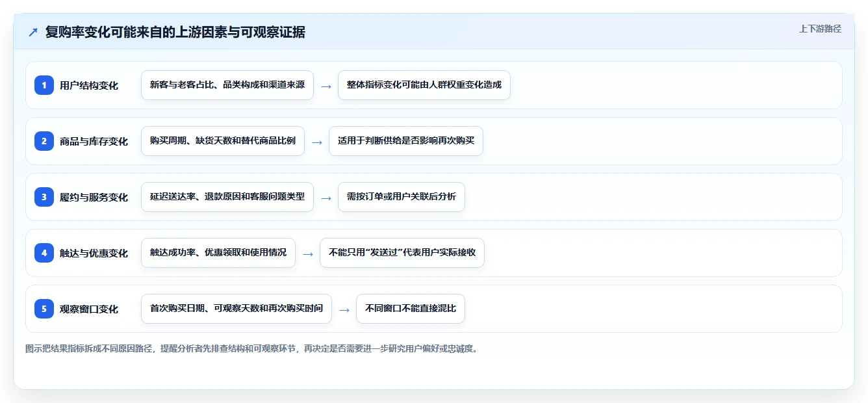Click the arrow in the 履约与服务变化 row
Screen dimensions: 868x403
point(326,198)
